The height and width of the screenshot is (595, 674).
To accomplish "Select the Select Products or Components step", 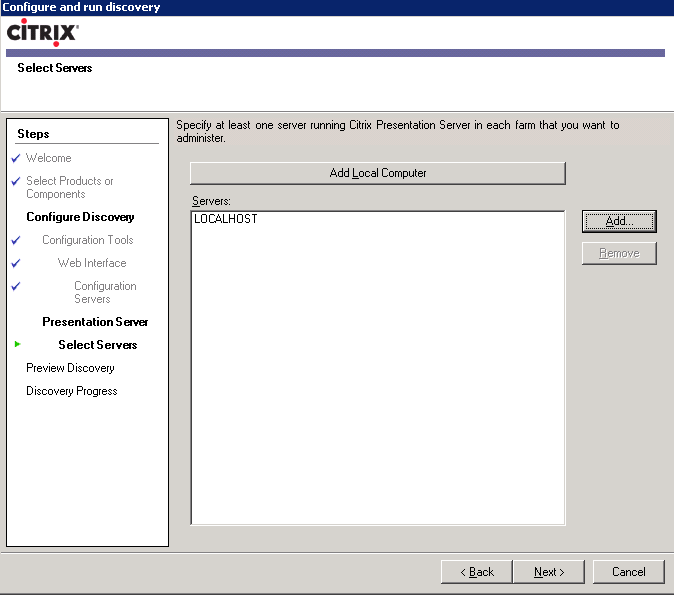I will 70,187.
